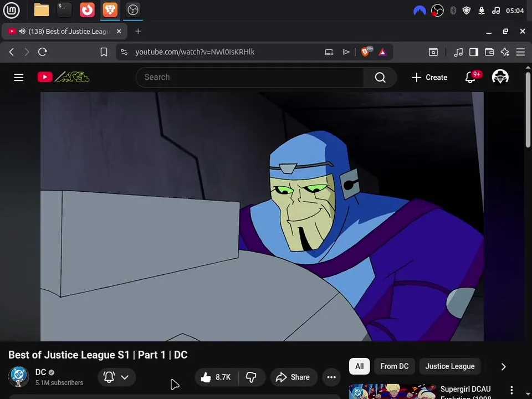Viewport: 532px width, 399px height.
Task: Open the more actions ellipsis button
Action: (331, 377)
